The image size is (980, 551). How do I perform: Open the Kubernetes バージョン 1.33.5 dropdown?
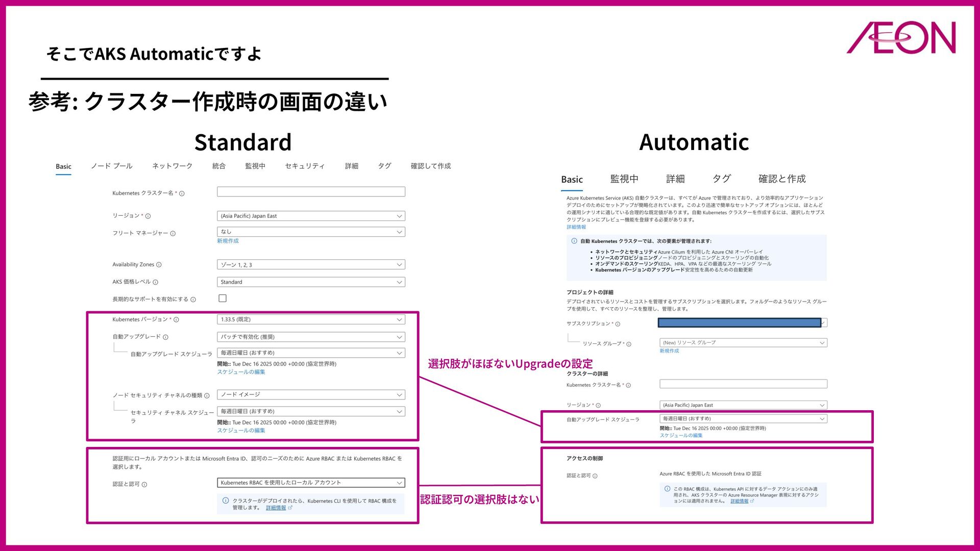coord(311,320)
